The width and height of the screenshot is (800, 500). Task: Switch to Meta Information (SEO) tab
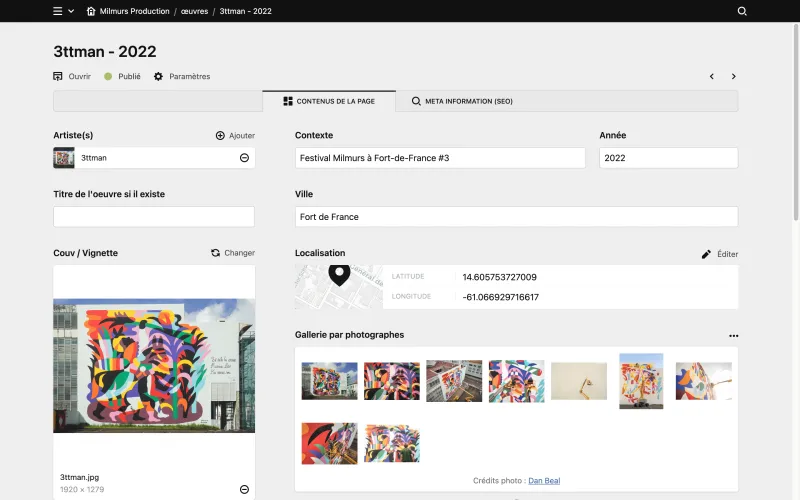[462, 101]
